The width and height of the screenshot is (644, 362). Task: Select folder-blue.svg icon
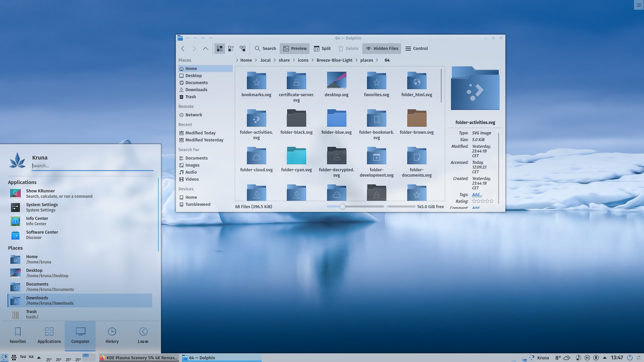pyautogui.click(x=336, y=118)
